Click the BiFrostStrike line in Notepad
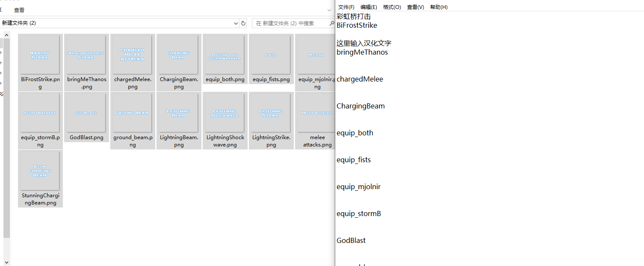 (357, 25)
